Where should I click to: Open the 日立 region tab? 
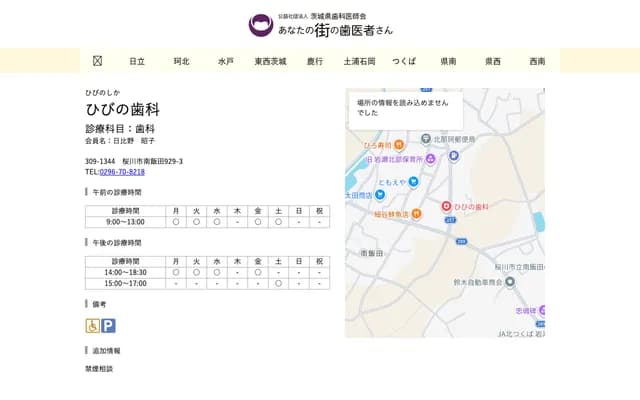(x=137, y=61)
